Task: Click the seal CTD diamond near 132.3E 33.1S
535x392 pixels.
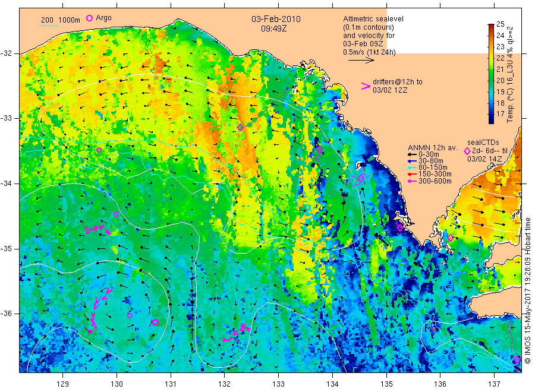Action: tap(240, 128)
